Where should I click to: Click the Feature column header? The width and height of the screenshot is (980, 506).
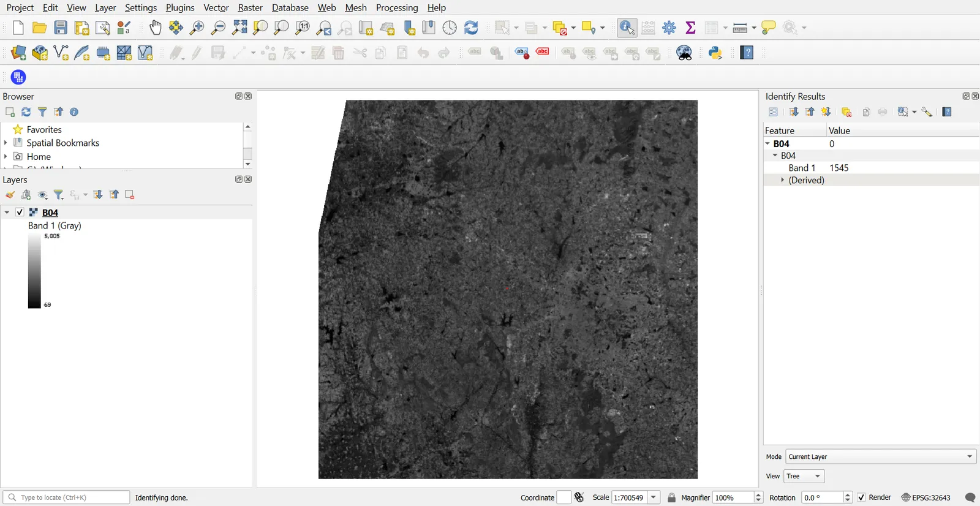click(794, 130)
